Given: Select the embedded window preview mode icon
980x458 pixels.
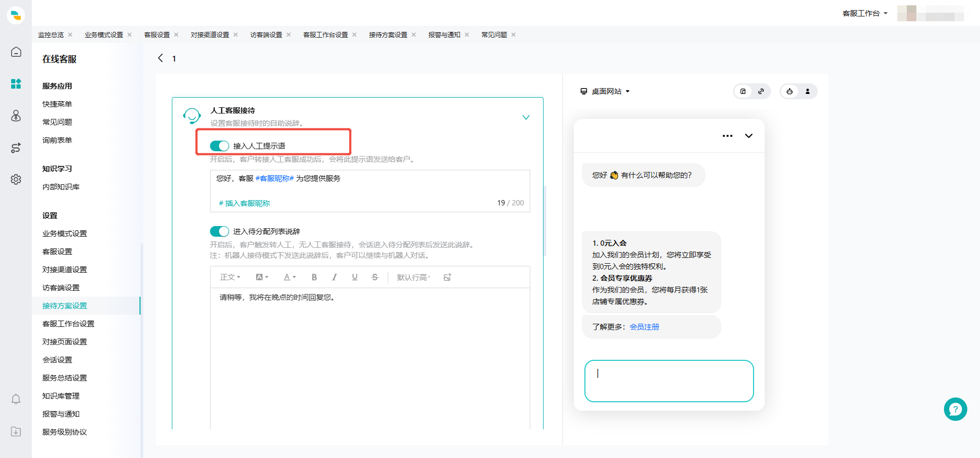Looking at the screenshot, I should click(x=743, y=91).
